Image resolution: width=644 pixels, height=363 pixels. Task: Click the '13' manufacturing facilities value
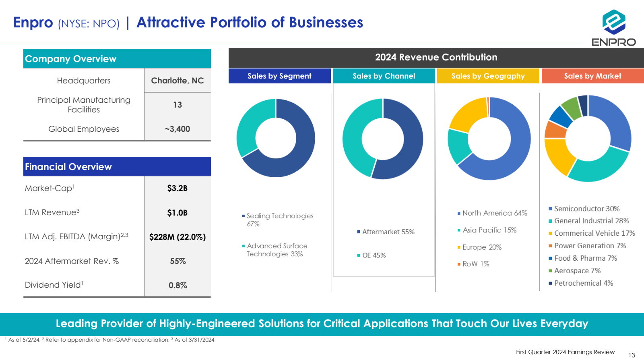(178, 105)
